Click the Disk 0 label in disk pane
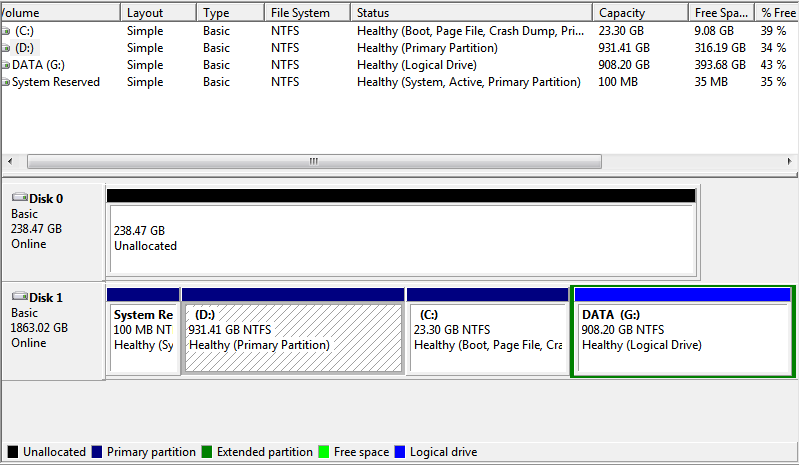 (x=46, y=199)
